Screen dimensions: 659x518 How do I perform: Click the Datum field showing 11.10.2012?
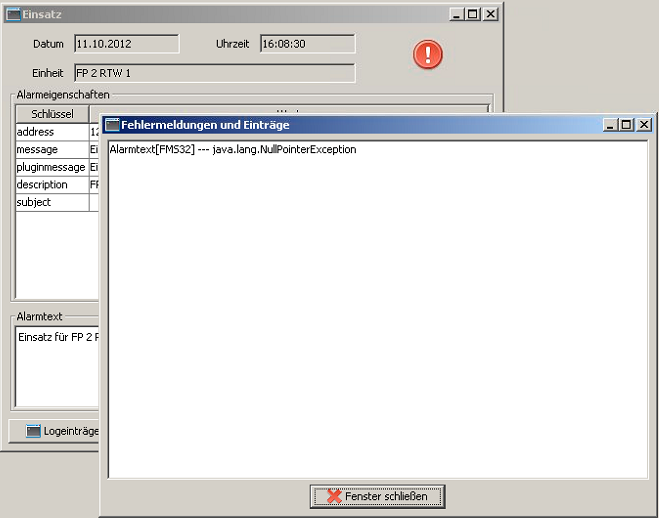126,44
